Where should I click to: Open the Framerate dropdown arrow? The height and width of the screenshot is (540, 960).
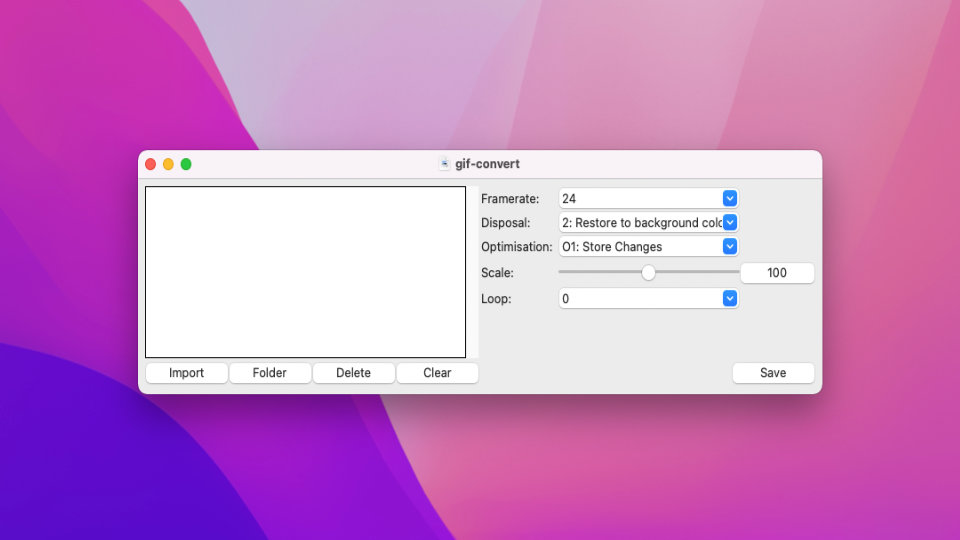(x=730, y=199)
